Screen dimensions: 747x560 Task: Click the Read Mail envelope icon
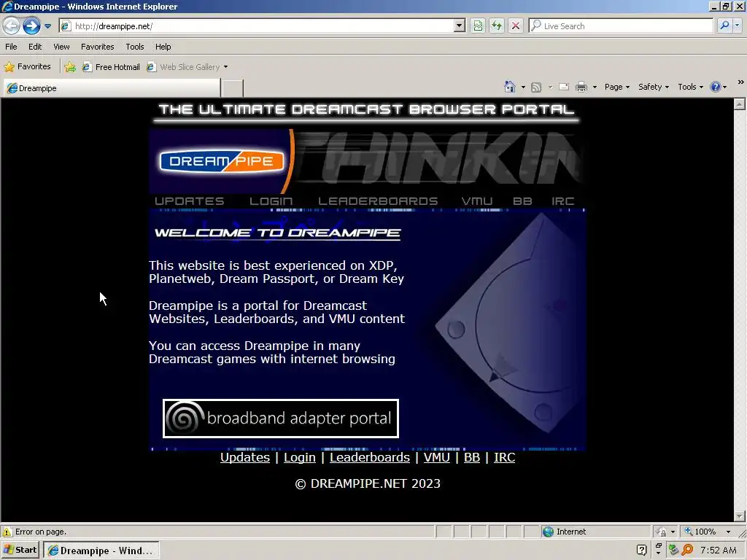coord(564,87)
